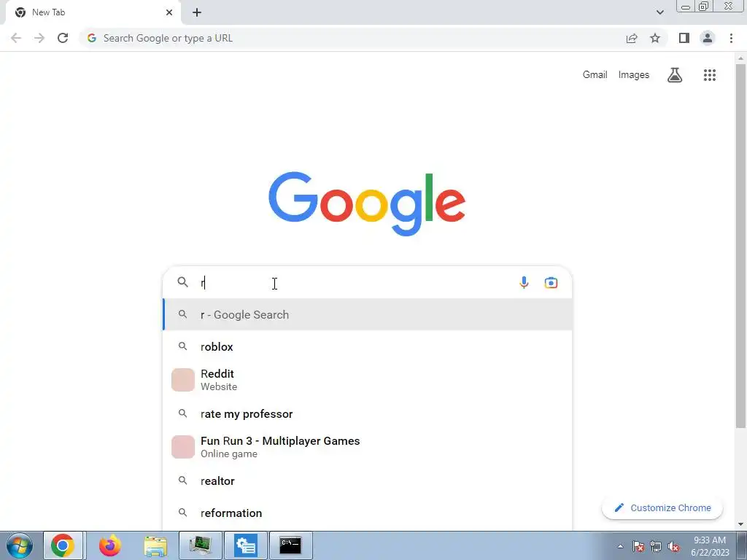Choose the 'realtor' suggestion
This screenshot has width=747, height=560.
click(x=368, y=481)
